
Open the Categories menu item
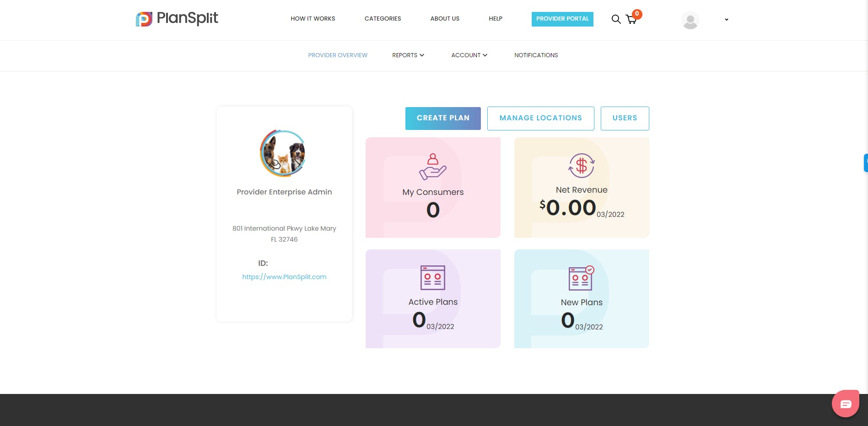[383, 19]
